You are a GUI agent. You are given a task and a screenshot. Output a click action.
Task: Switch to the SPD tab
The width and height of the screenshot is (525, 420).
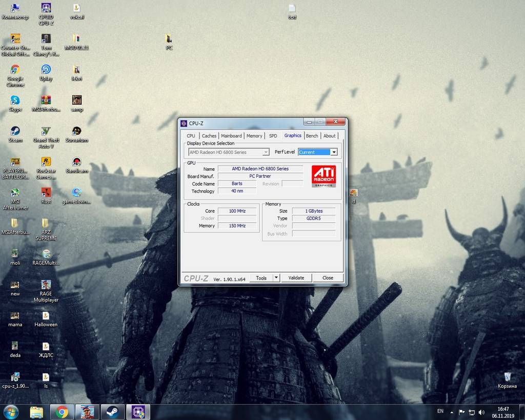pos(273,136)
